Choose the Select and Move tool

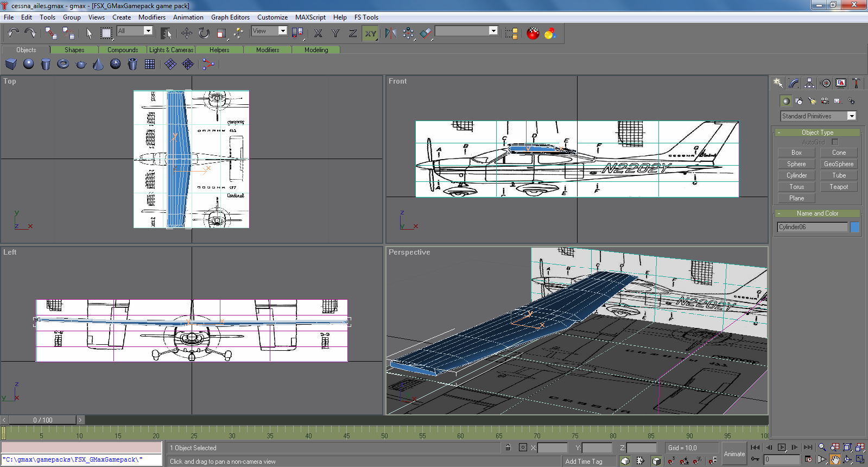coord(186,33)
